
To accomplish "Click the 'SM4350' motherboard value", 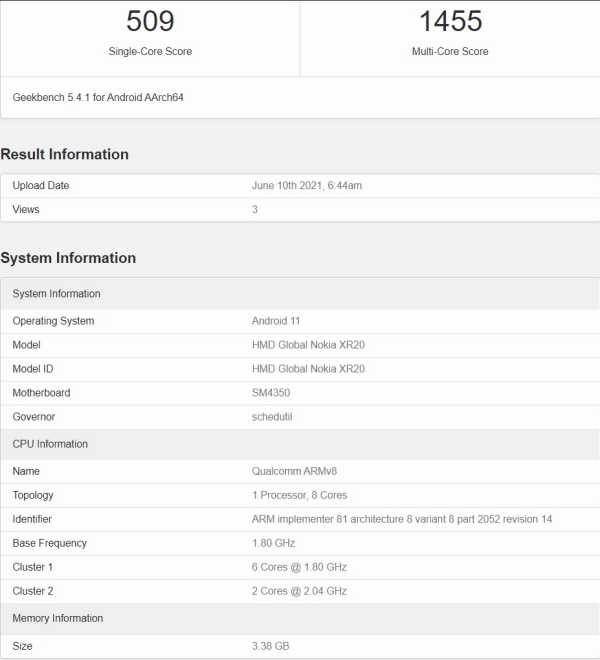I will 271,393.
